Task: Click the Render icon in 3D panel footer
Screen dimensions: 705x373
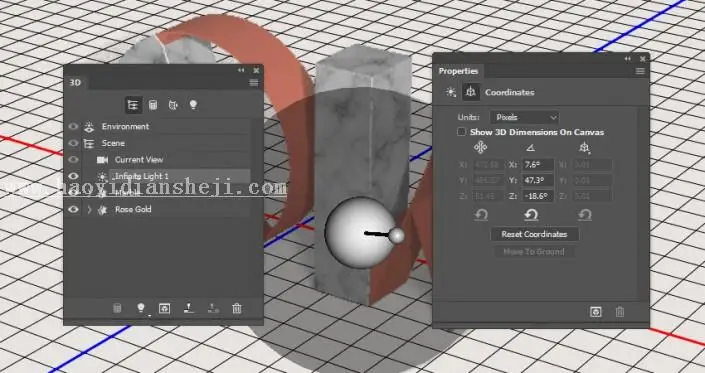Action: 165,308
